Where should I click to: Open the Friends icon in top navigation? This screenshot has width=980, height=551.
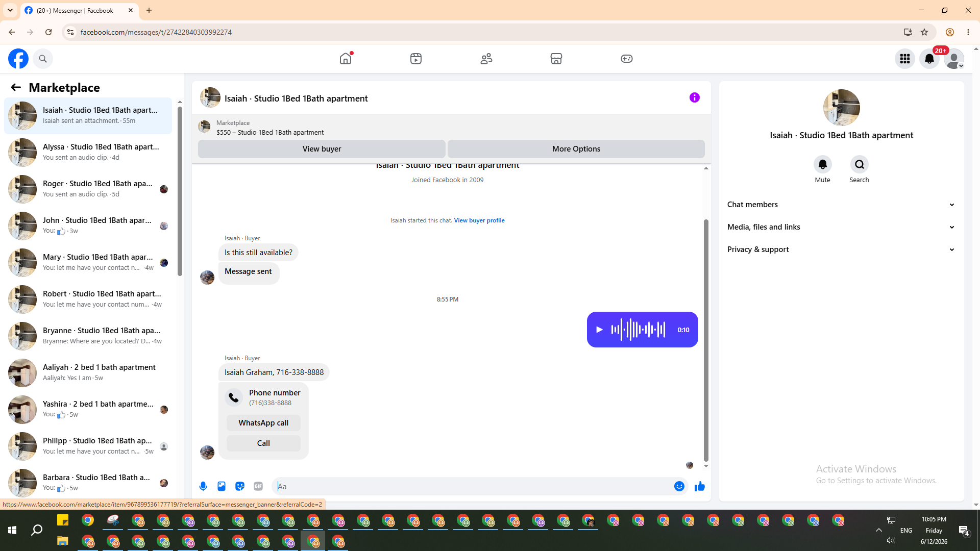[486, 59]
